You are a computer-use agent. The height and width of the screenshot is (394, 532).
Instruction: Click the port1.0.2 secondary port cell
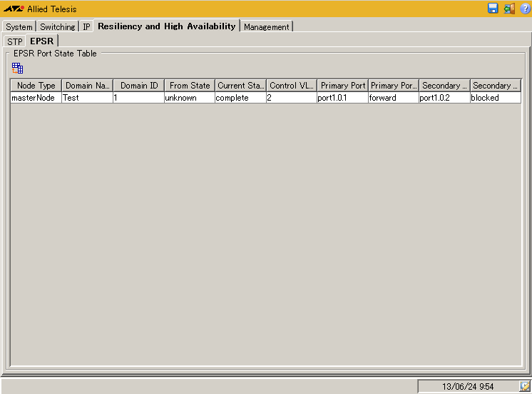(x=444, y=98)
